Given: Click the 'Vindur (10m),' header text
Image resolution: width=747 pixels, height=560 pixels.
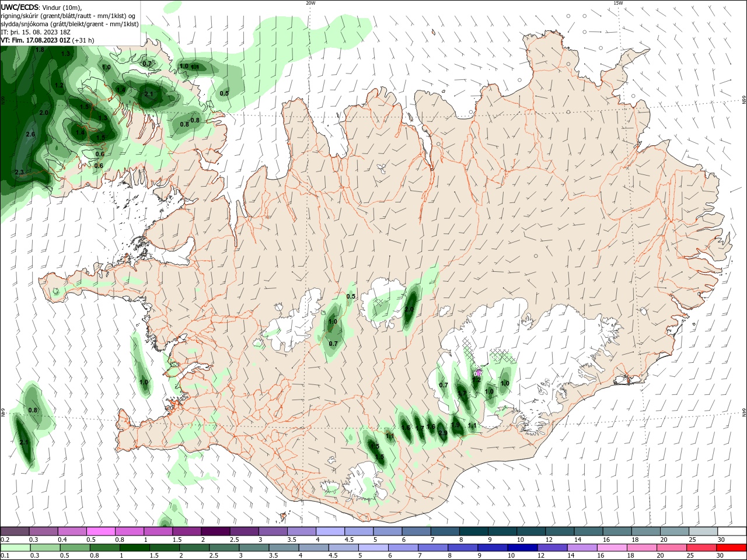Looking at the screenshot, I should coord(62,7).
